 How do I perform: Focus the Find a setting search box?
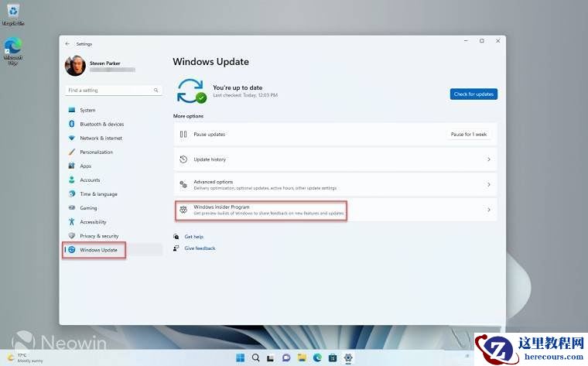coord(114,90)
